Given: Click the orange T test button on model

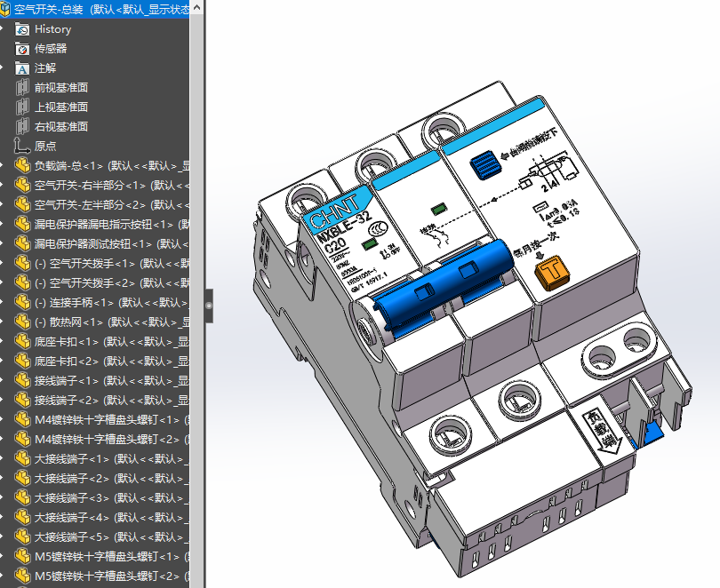Looking at the screenshot, I should coord(552,274).
